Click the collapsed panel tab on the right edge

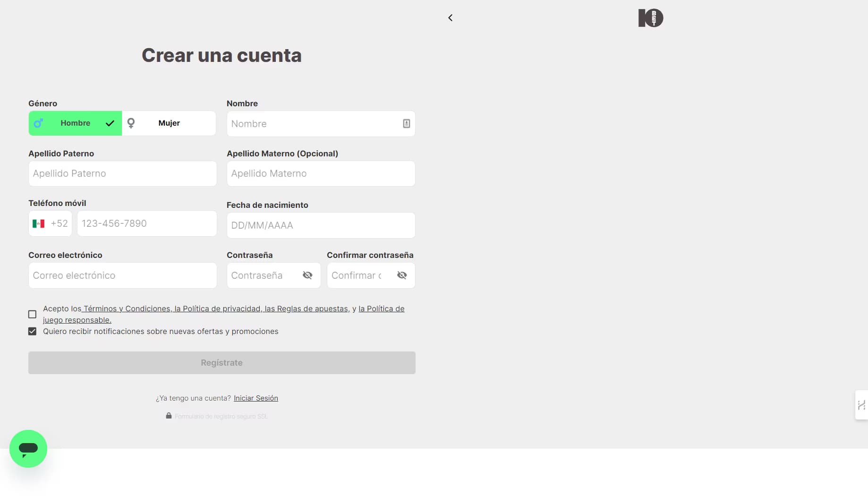click(861, 405)
